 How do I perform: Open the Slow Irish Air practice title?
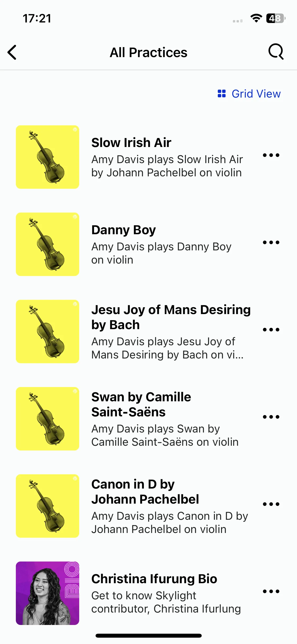tap(131, 143)
